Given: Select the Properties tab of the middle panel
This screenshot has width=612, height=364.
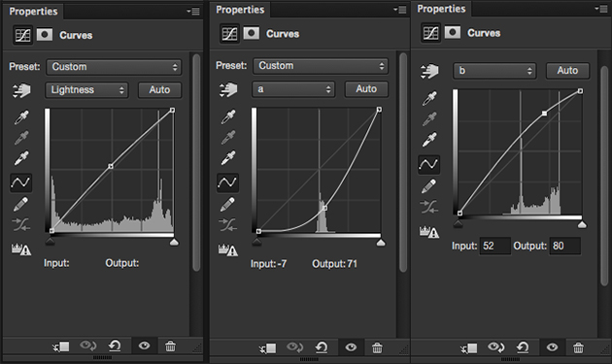Looking at the screenshot, I should coord(240,10).
